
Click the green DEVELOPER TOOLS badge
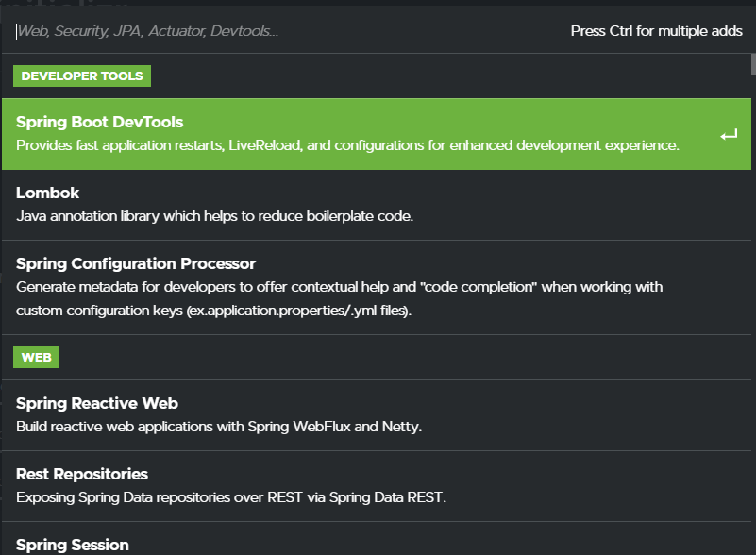81,76
